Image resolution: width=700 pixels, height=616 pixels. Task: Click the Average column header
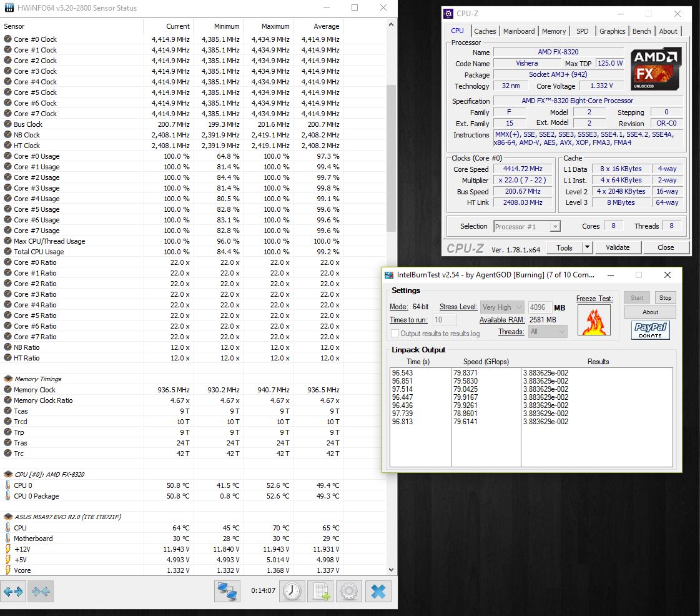tap(318, 26)
